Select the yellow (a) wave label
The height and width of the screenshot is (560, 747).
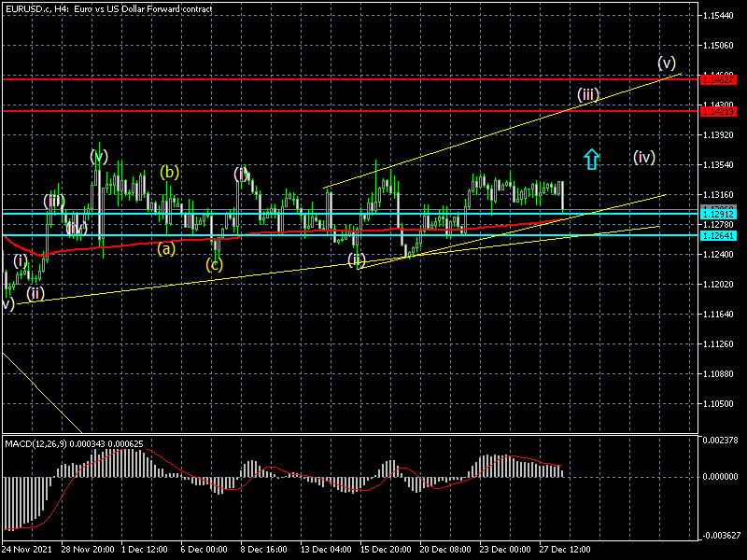click(x=166, y=248)
